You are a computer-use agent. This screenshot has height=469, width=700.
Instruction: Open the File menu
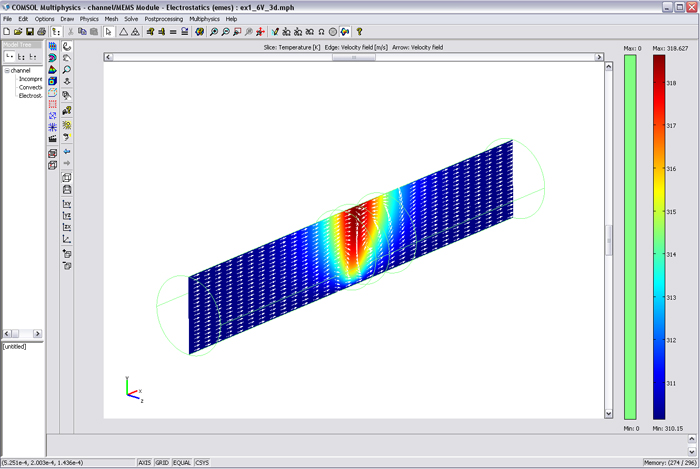point(8,19)
